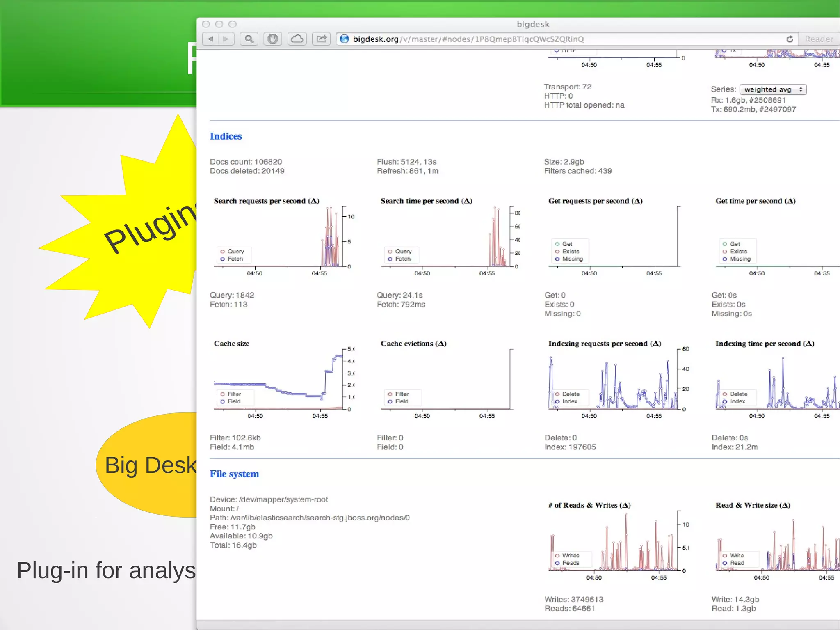Click the Get time per second chart title
The image size is (840, 630).
(755, 201)
